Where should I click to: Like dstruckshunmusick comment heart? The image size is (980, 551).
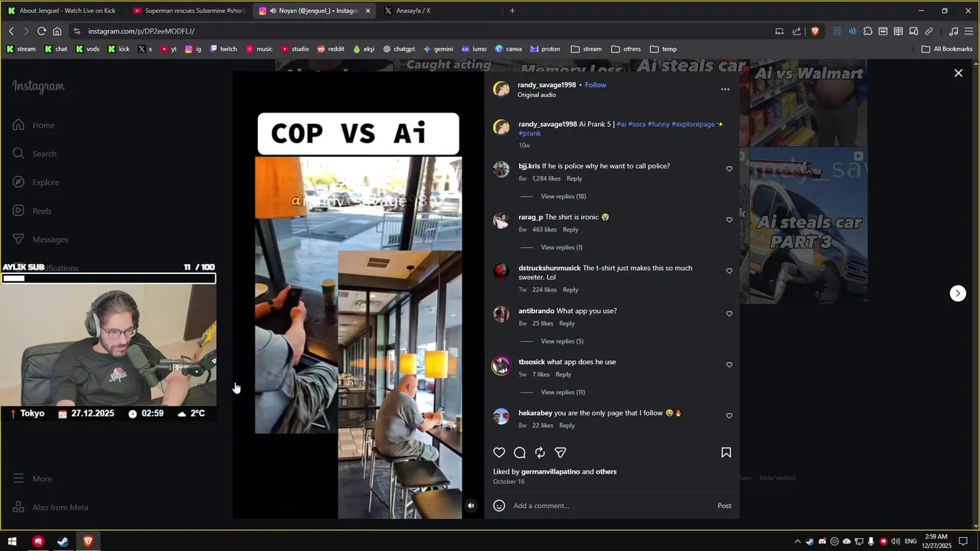(729, 271)
